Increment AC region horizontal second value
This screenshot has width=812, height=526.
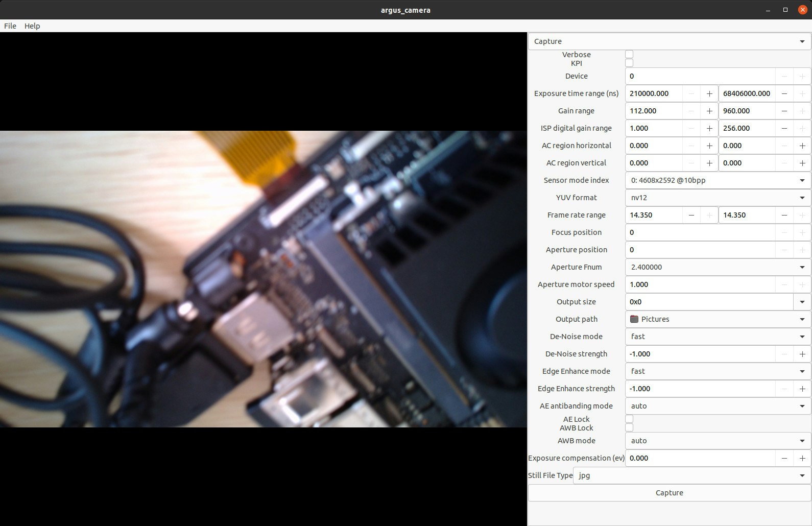(x=802, y=146)
